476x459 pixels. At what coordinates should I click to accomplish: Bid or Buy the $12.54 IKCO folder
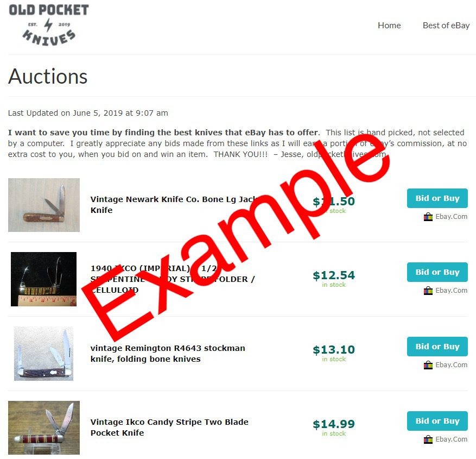click(437, 272)
